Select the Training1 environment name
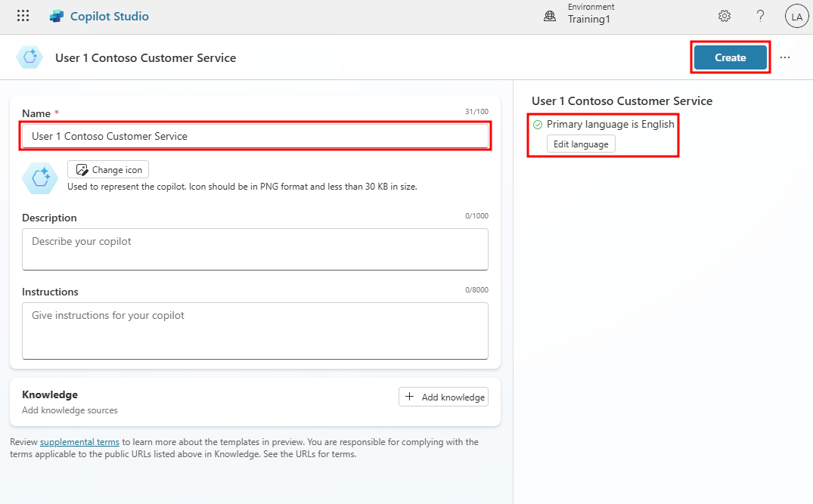The height and width of the screenshot is (504, 813). 588,19
